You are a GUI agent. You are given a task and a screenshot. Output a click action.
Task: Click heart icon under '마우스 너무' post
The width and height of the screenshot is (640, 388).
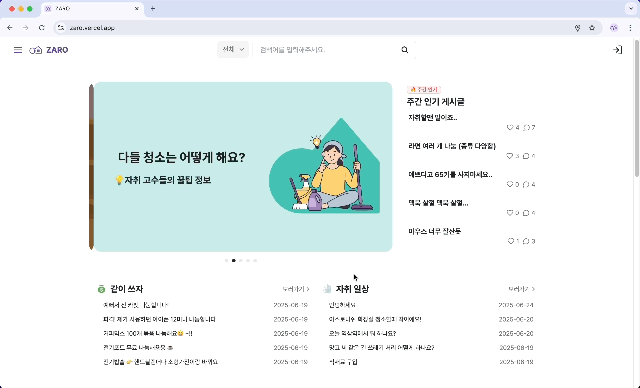(x=510, y=241)
